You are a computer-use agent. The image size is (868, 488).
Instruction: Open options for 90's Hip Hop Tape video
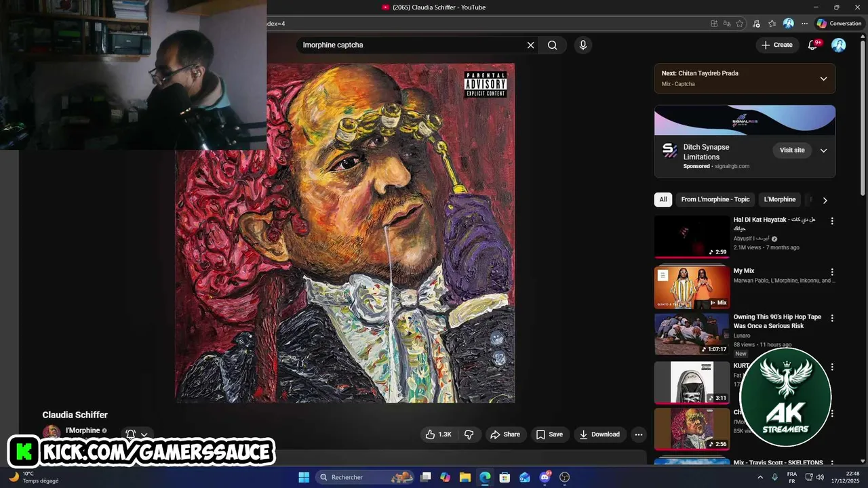[832, 318]
